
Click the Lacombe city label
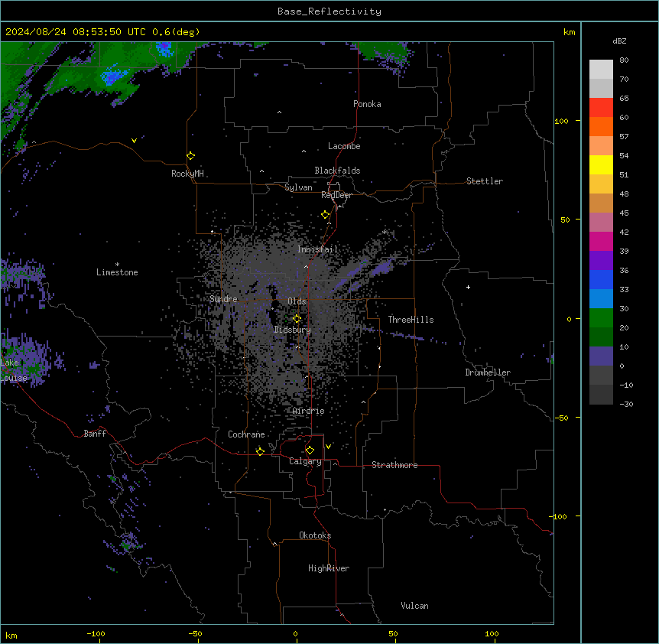[x=344, y=146]
